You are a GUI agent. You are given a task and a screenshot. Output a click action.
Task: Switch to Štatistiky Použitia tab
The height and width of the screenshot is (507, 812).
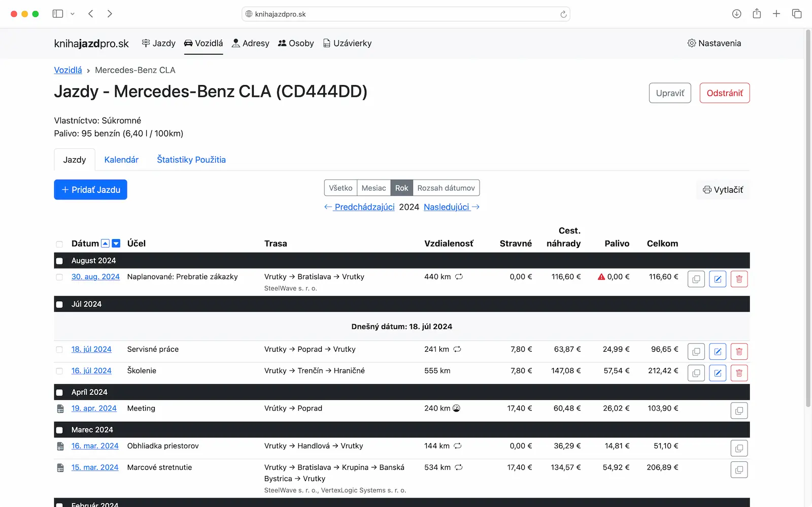tap(191, 159)
